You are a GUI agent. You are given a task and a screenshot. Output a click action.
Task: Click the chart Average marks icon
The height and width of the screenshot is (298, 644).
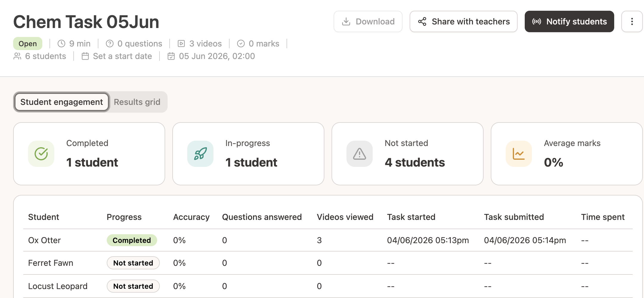pyautogui.click(x=519, y=154)
